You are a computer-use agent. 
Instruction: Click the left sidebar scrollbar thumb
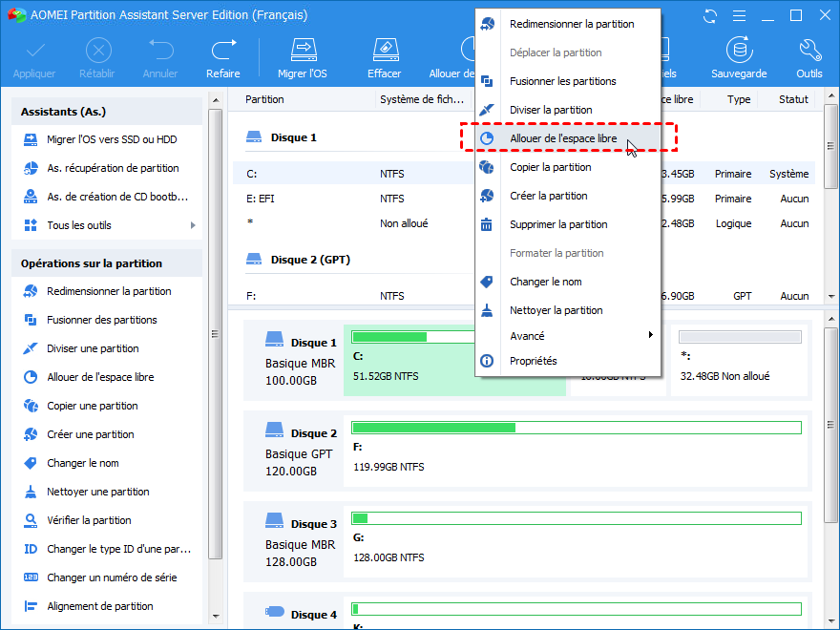pyautogui.click(x=215, y=334)
